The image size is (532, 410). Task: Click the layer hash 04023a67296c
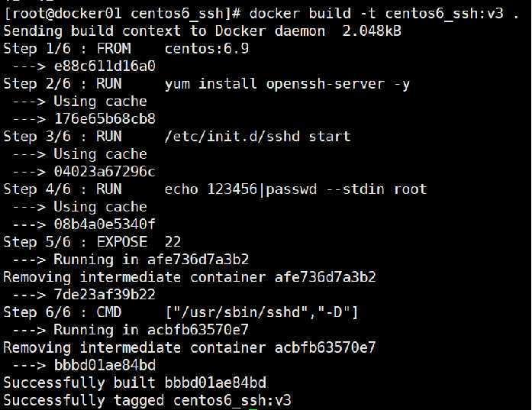coord(105,171)
